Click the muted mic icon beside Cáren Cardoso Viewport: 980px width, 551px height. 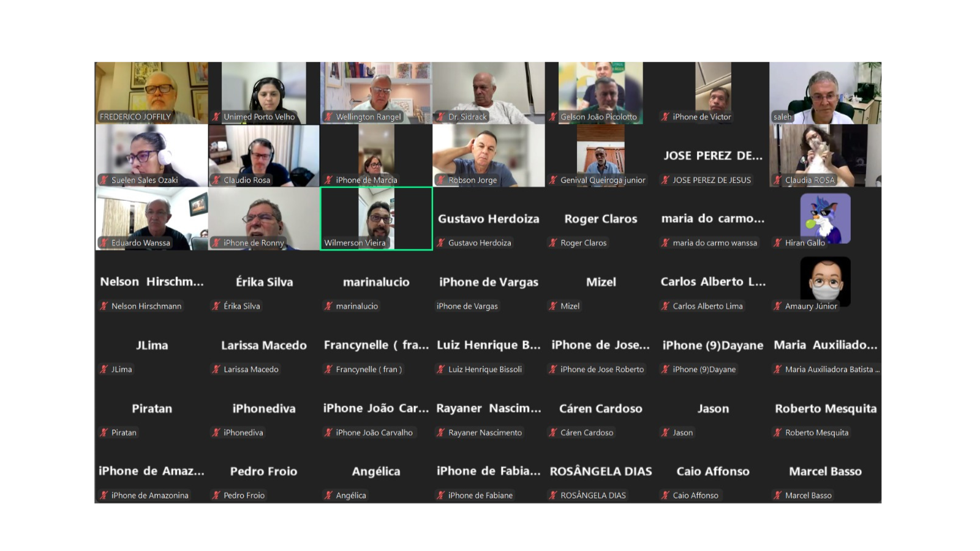[x=553, y=432]
